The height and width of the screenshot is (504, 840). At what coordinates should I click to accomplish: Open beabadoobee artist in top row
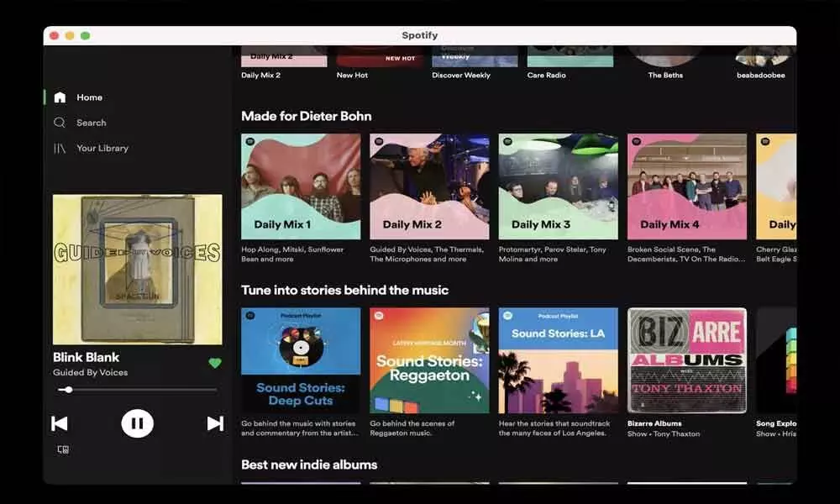(x=761, y=63)
